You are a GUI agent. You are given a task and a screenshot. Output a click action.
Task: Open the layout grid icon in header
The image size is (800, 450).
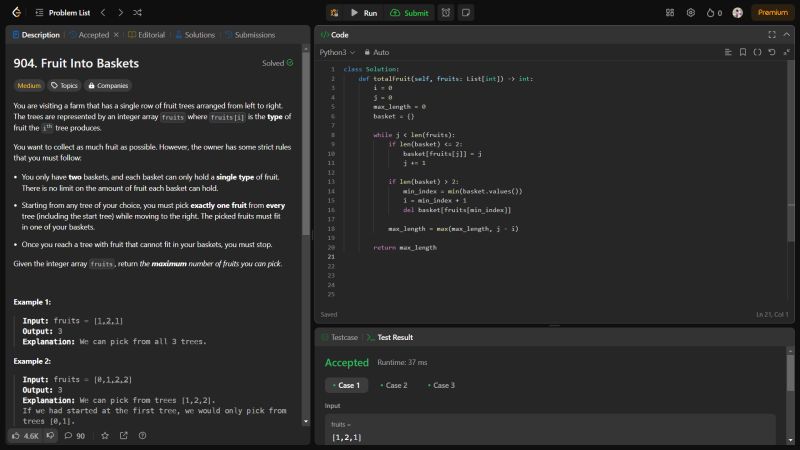click(x=669, y=12)
